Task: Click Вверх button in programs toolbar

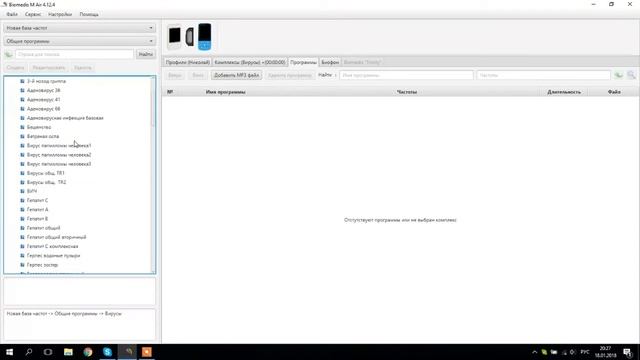Action: [x=175, y=75]
